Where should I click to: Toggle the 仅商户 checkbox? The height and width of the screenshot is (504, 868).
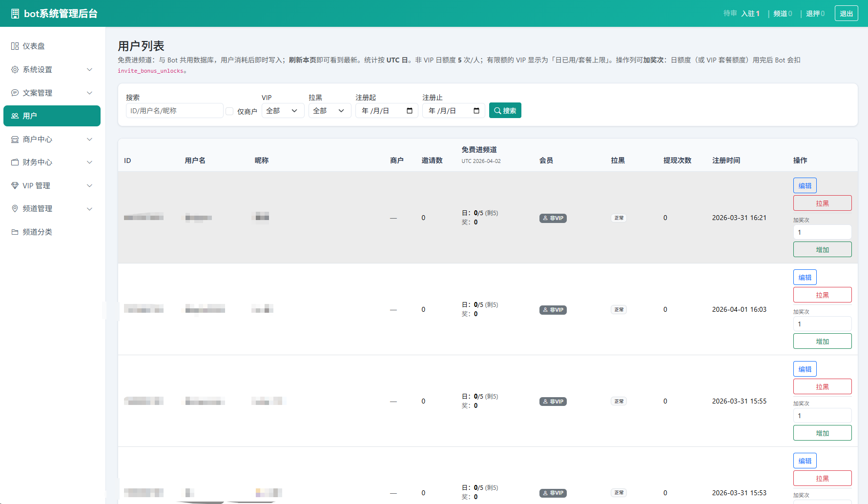pyautogui.click(x=229, y=111)
